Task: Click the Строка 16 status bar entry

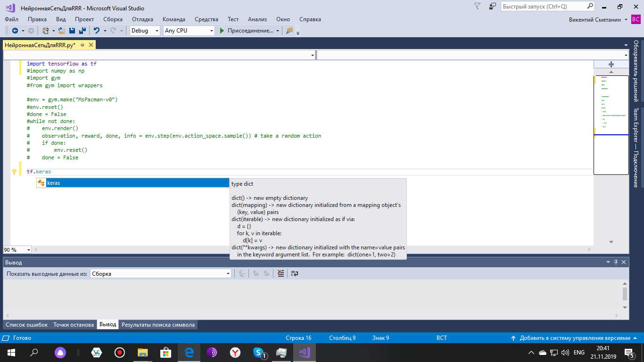Action: tap(298, 338)
